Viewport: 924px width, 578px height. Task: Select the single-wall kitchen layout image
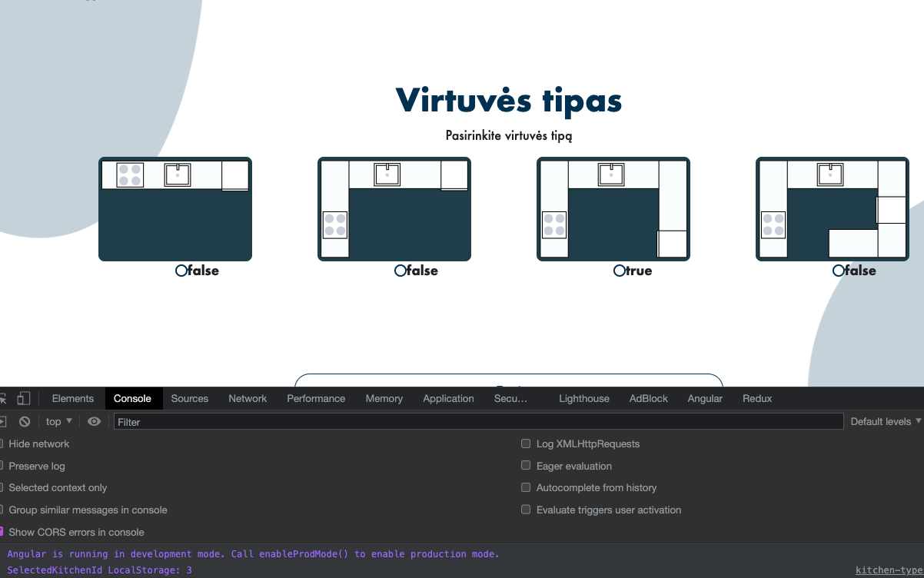click(x=175, y=209)
